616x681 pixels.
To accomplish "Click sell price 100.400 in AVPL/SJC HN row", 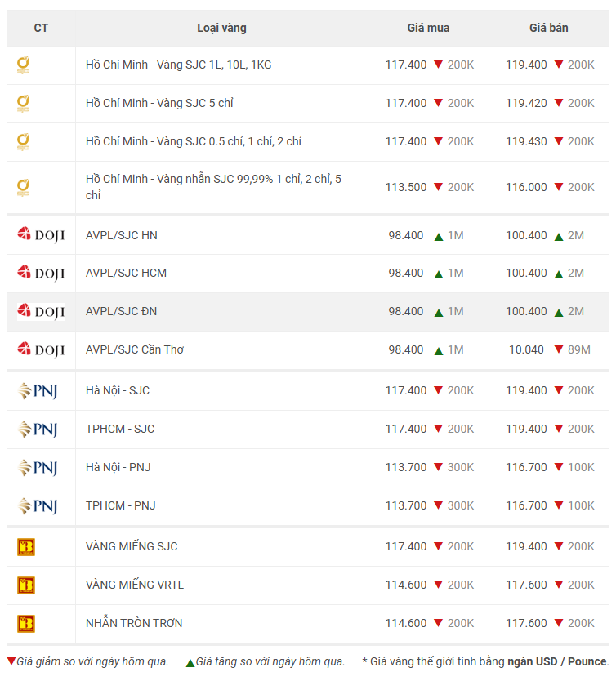I will pyautogui.click(x=526, y=235).
